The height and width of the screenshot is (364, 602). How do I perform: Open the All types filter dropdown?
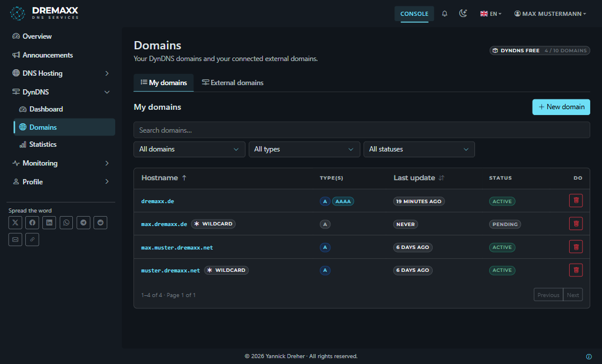(x=304, y=149)
